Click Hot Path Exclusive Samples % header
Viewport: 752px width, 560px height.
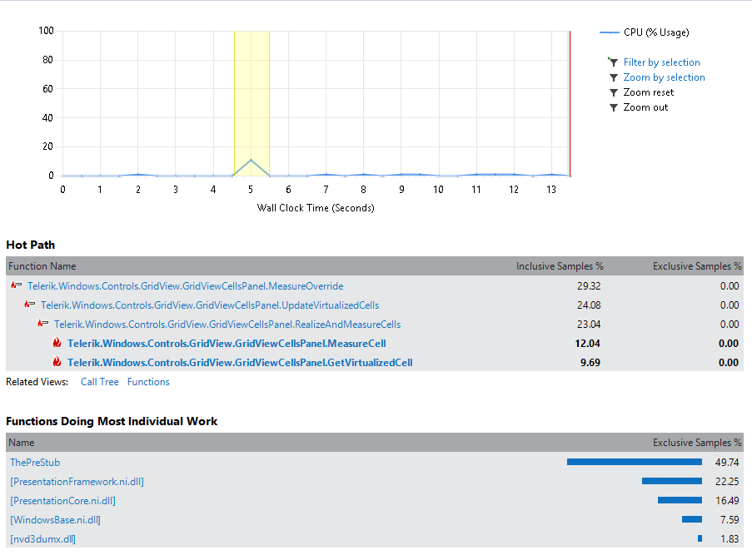[697, 266]
